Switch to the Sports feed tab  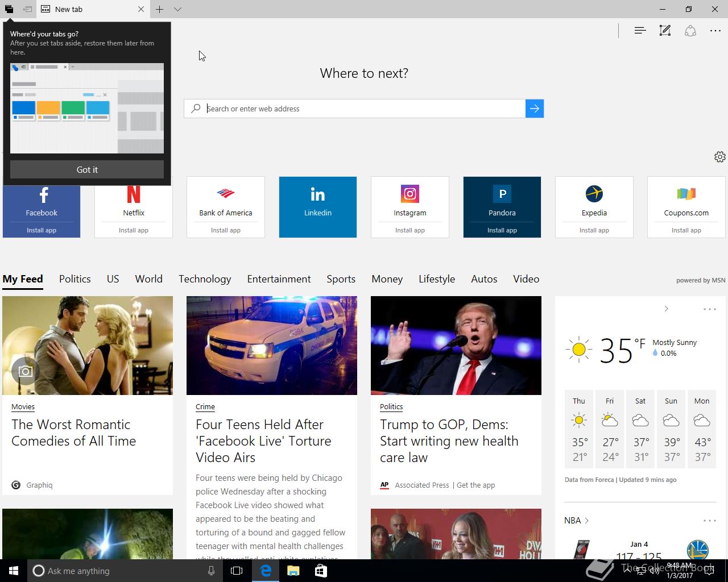[x=341, y=279]
